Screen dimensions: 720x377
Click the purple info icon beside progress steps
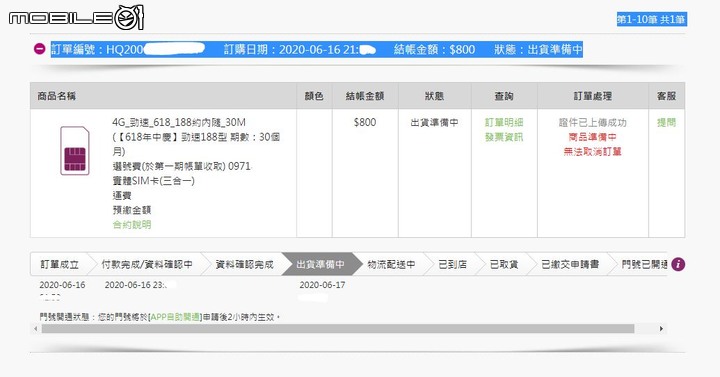[x=678, y=264]
